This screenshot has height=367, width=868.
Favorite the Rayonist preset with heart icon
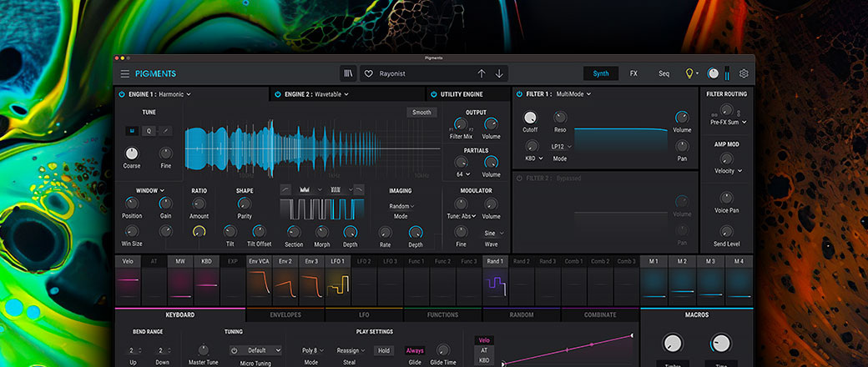(369, 73)
